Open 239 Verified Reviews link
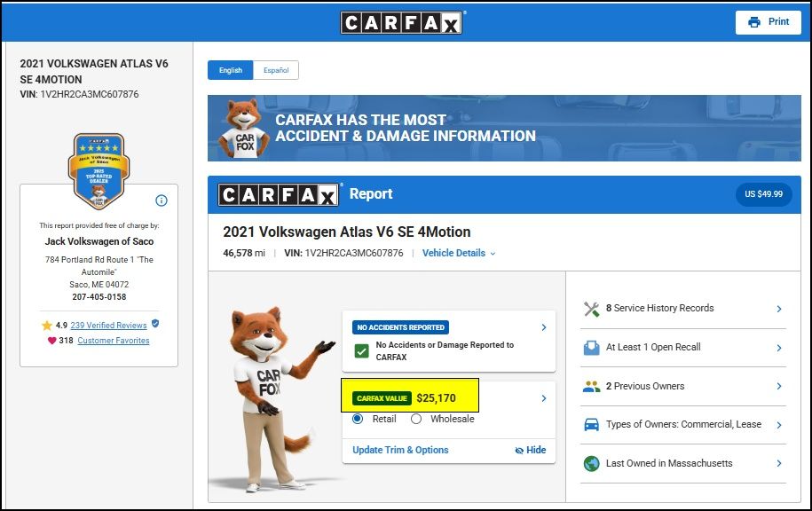Viewport: 812px width, 511px height. coord(109,325)
